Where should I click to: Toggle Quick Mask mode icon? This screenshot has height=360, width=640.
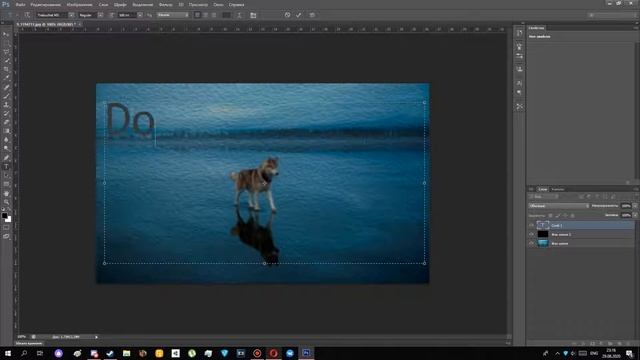point(6,228)
